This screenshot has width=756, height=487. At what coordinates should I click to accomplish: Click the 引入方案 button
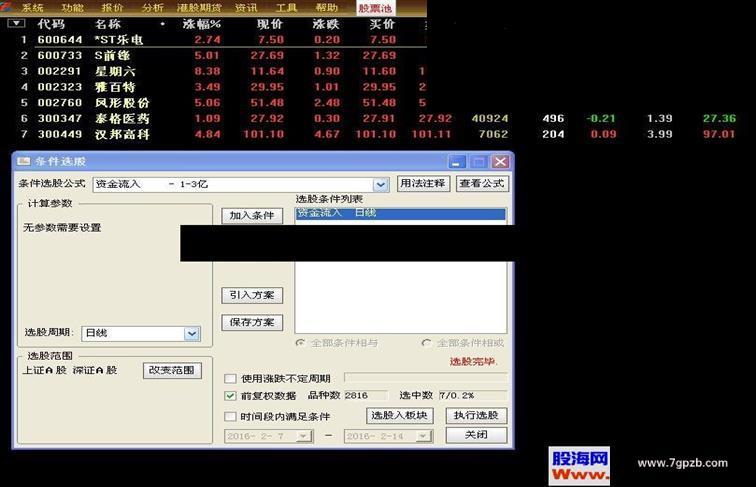[252, 295]
